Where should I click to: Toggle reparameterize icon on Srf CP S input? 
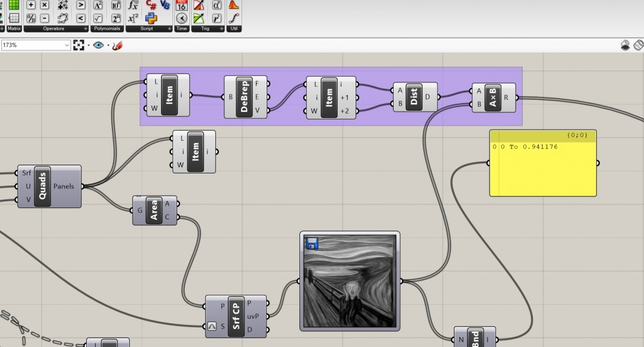pos(211,326)
